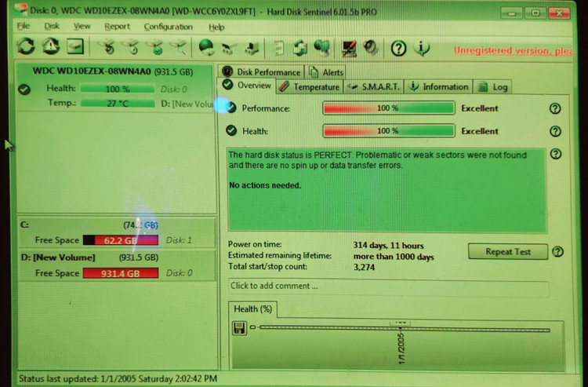Click the disk icon with magnifying glass

point(179,47)
